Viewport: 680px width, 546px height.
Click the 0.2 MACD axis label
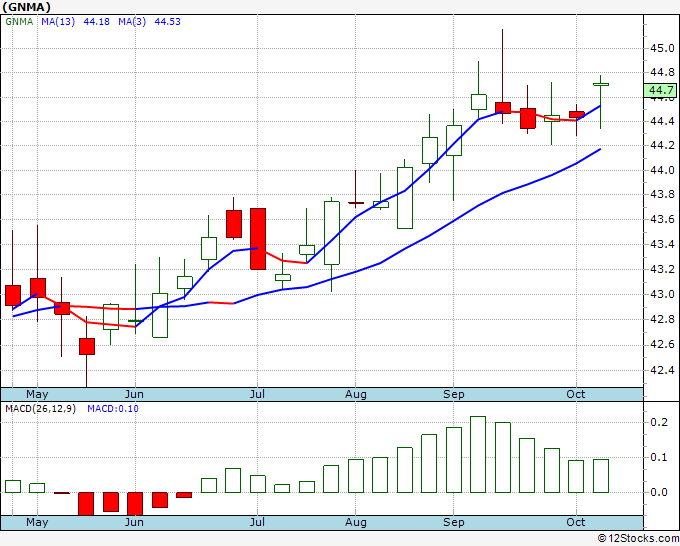[659, 422]
